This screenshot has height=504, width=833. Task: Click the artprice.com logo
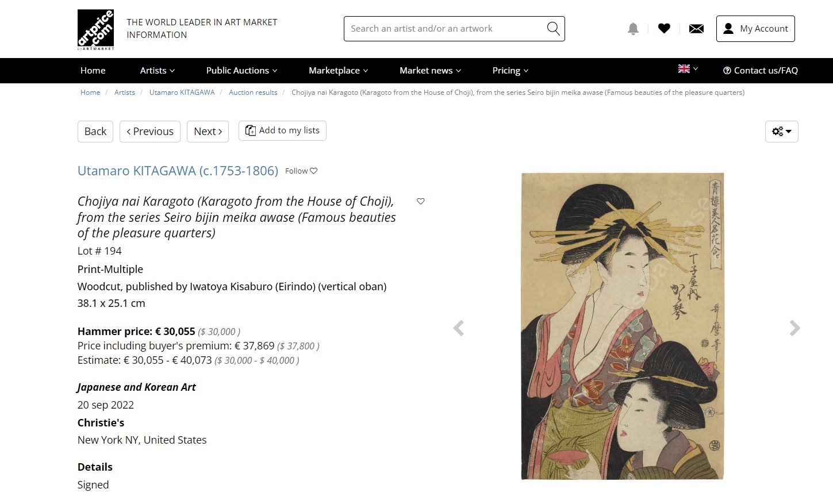click(95, 29)
